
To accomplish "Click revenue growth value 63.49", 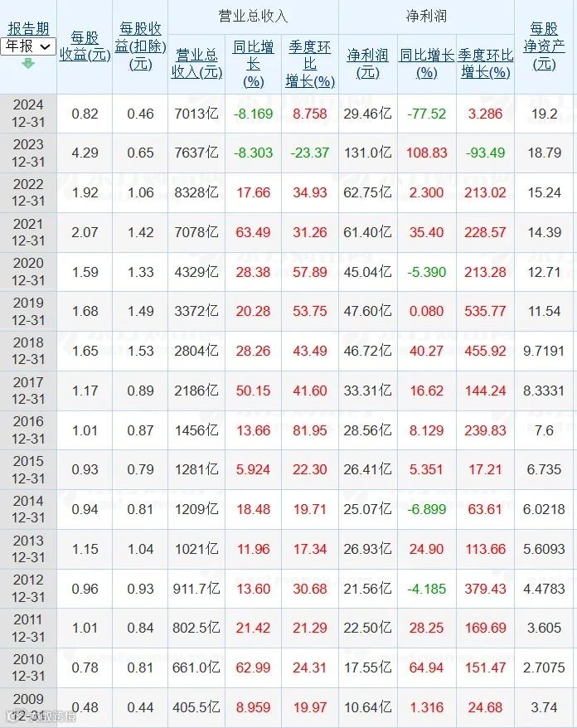I will tap(253, 232).
